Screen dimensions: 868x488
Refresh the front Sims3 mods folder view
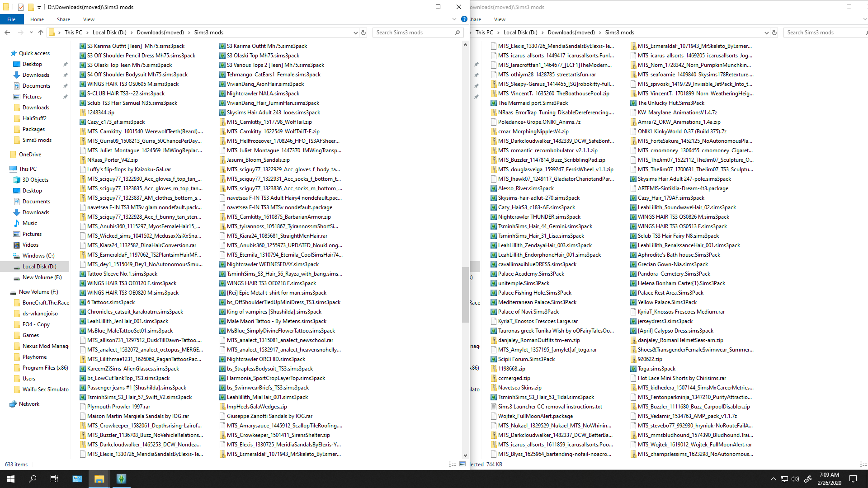pyautogui.click(x=363, y=33)
